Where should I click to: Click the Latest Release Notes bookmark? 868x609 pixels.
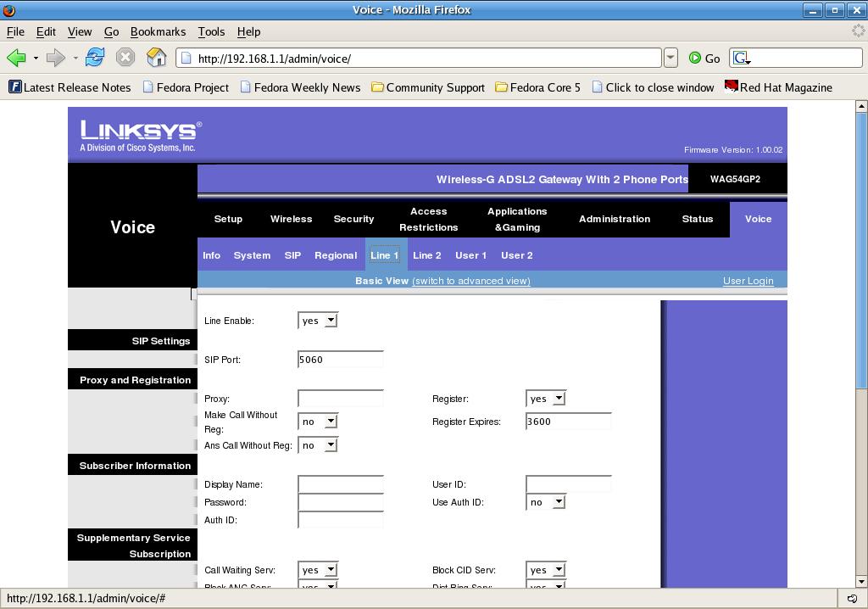point(70,87)
